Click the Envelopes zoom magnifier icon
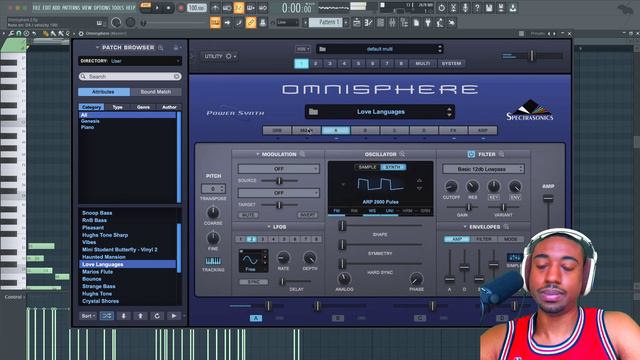 (x=506, y=227)
